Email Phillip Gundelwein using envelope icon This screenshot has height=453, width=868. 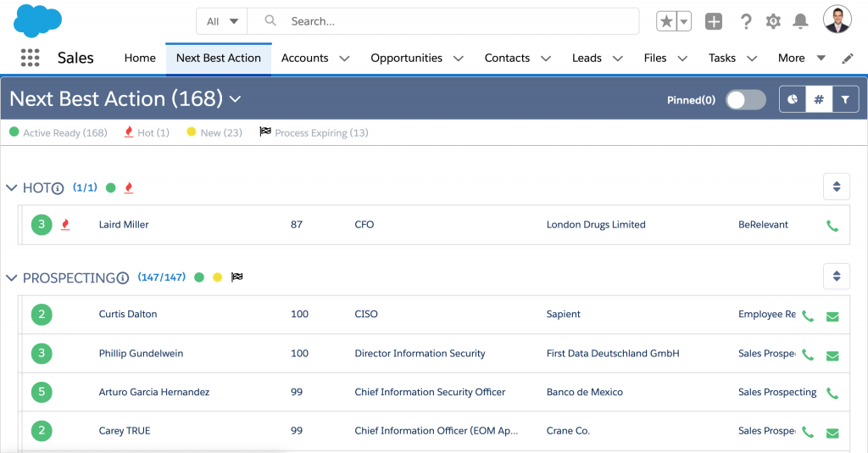[x=832, y=356]
